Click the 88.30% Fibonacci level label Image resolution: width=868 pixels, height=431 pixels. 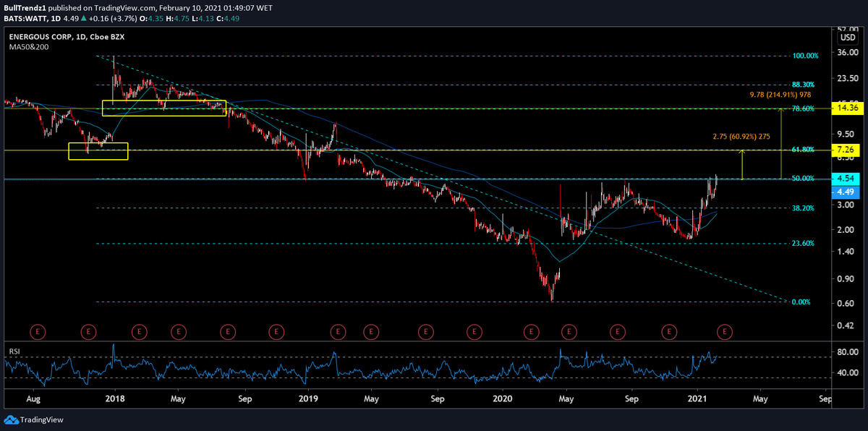click(804, 85)
